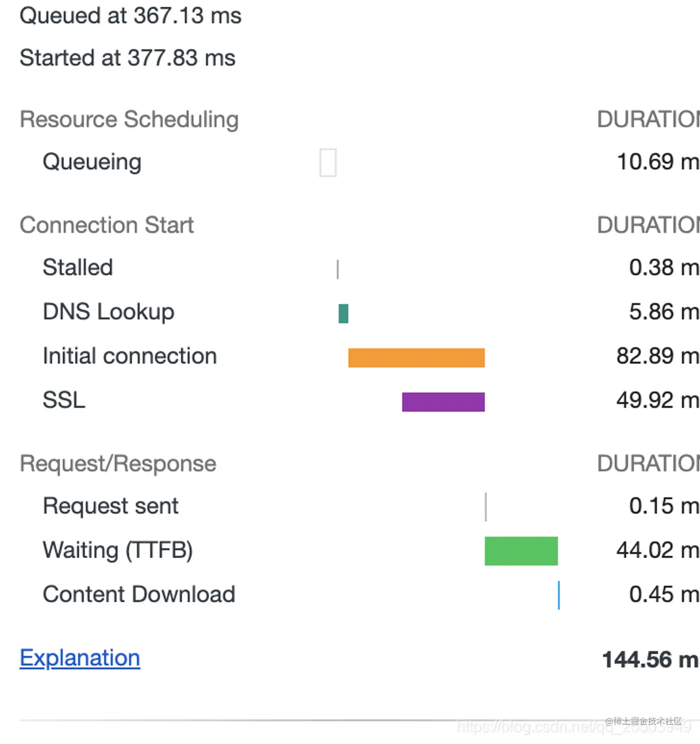
Task: Click the 0.38 Stalled duration value
Action: (x=664, y=267)
